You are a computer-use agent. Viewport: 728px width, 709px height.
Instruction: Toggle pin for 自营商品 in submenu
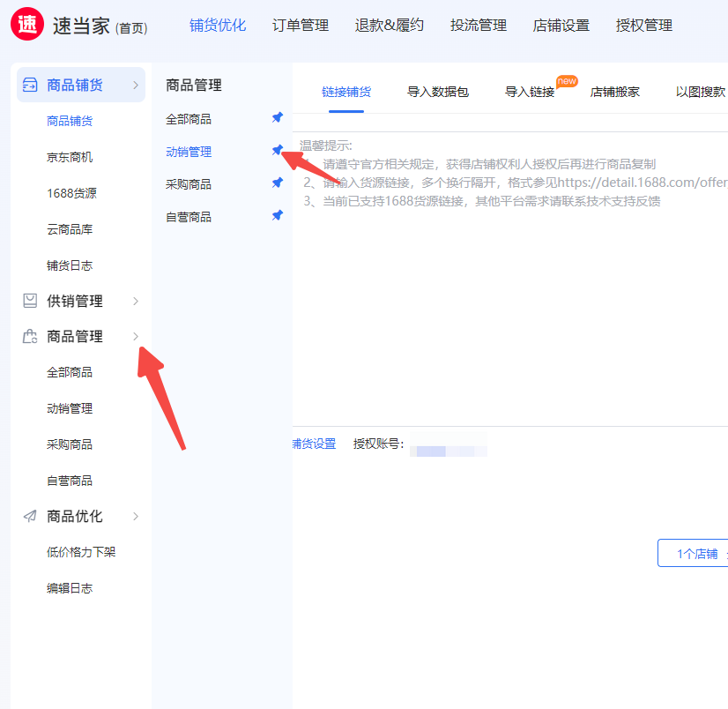point(277,215)
